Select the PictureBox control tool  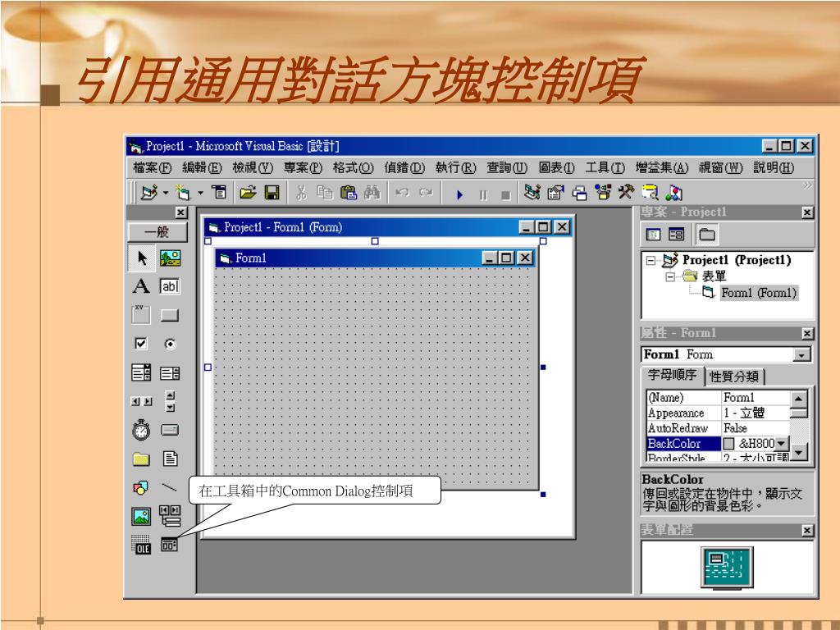[x=170, y=258]
